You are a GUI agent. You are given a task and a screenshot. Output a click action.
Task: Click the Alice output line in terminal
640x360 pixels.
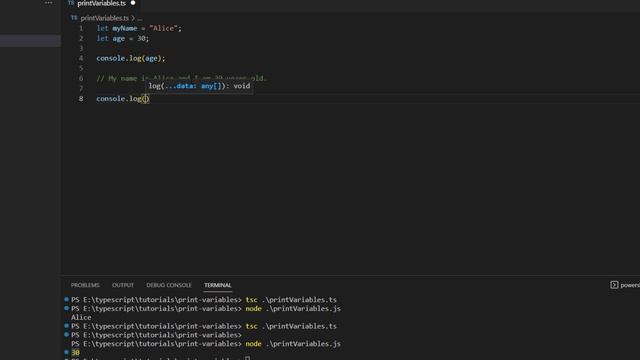pos(81,317)
